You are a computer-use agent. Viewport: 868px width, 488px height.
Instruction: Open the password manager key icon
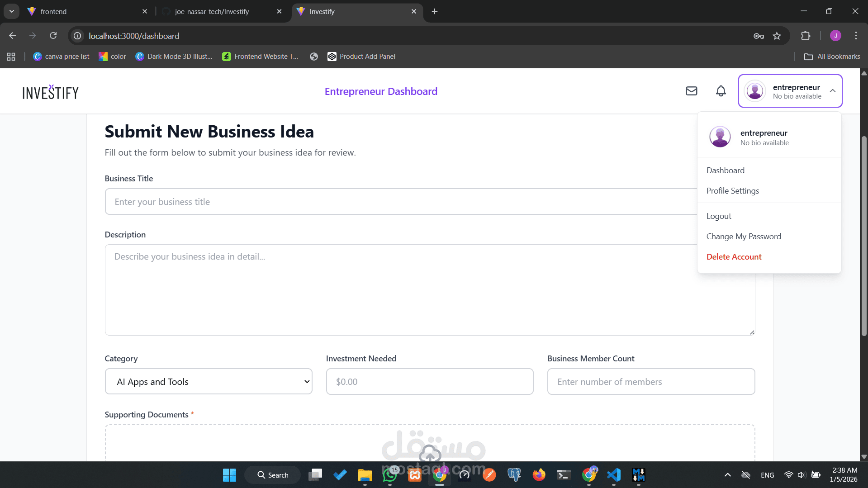point(759,36)
